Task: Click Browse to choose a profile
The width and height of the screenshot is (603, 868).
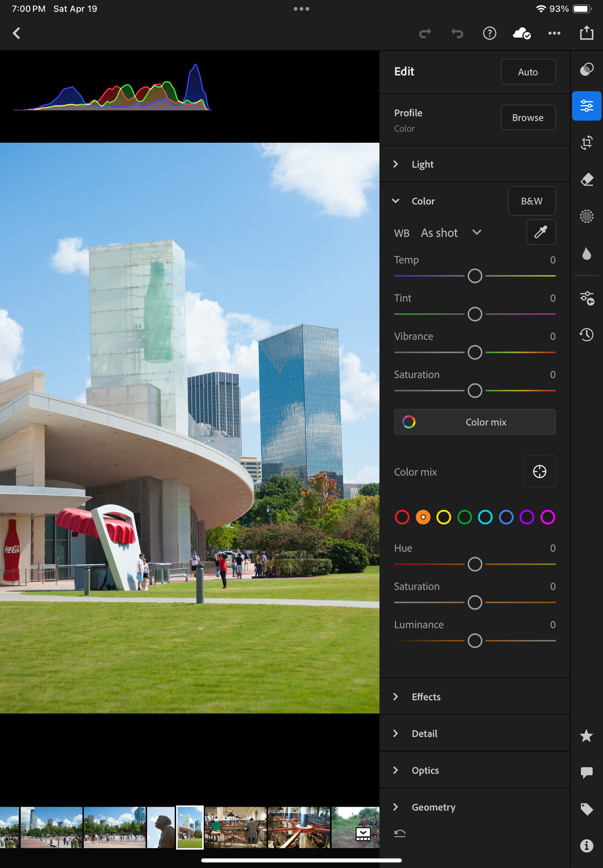Action: pyautogui.click(x=528, y=118)
